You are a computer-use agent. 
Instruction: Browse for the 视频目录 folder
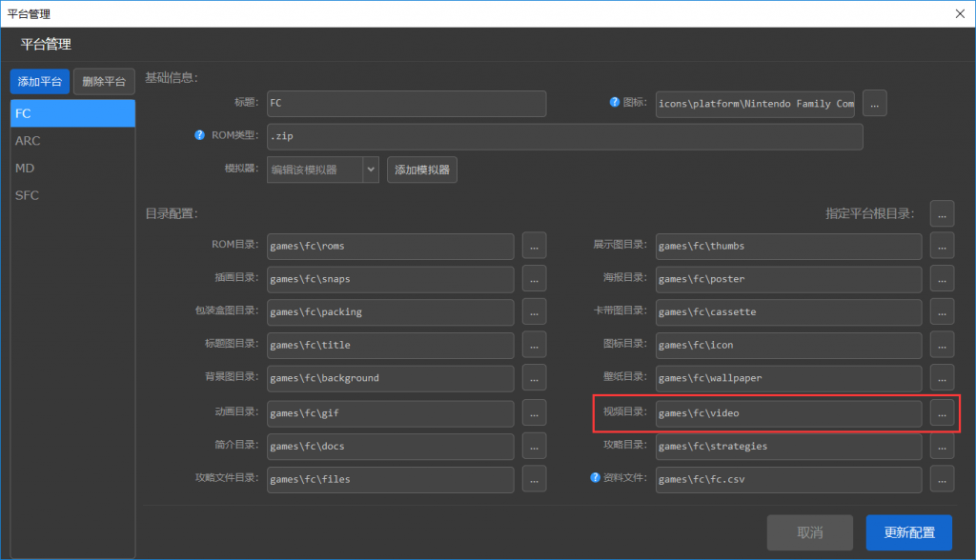[x=942, y=413]
